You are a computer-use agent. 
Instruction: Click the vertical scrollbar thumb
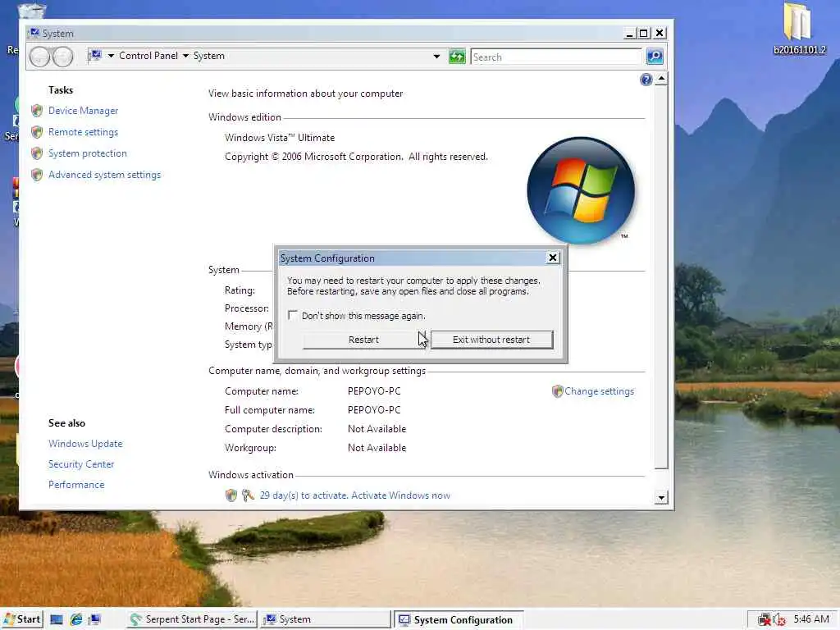click(x=662, y=276)
